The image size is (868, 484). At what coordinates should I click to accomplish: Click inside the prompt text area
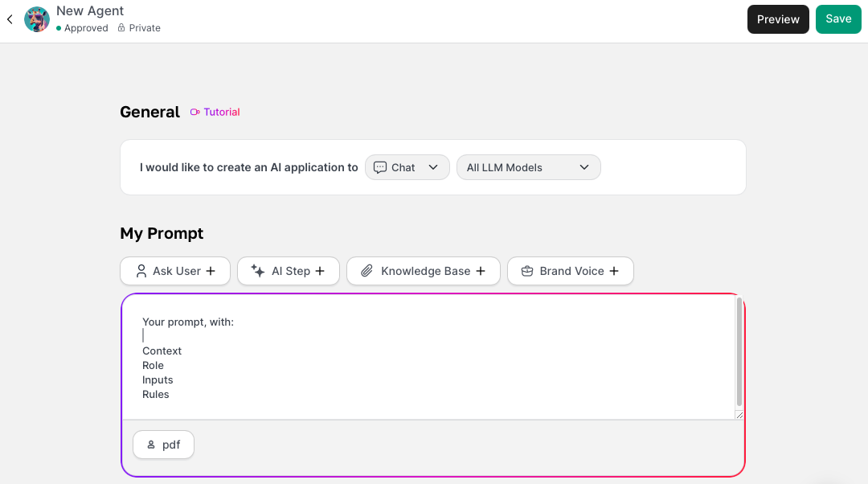pyautogui.click(x=428, y=357)
